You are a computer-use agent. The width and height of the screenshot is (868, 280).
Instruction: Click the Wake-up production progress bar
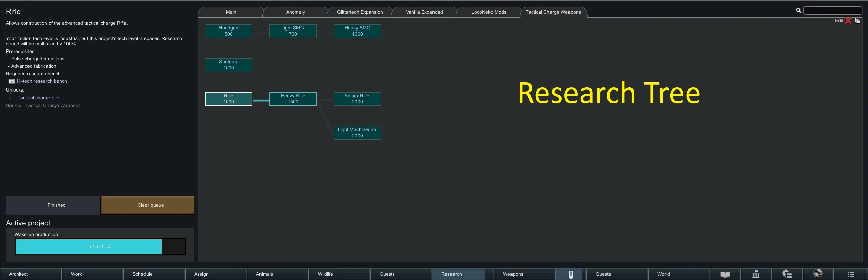[x=100, y=246]
